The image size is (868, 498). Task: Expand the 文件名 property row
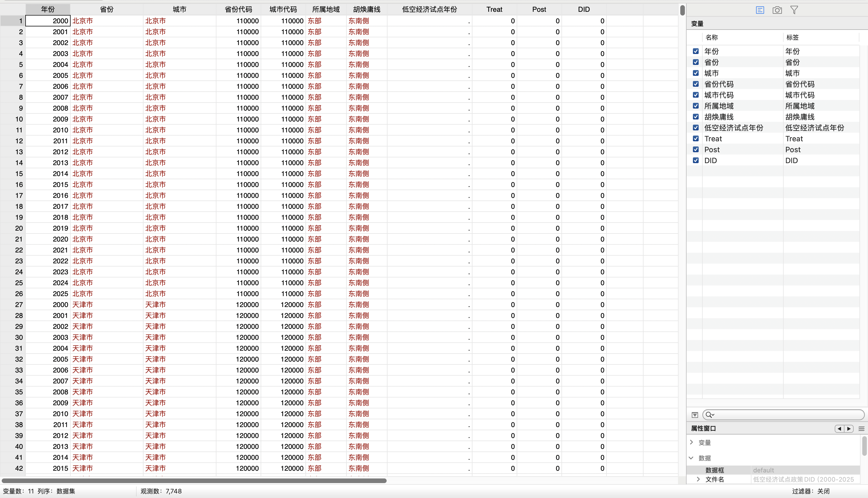[698, 479]
